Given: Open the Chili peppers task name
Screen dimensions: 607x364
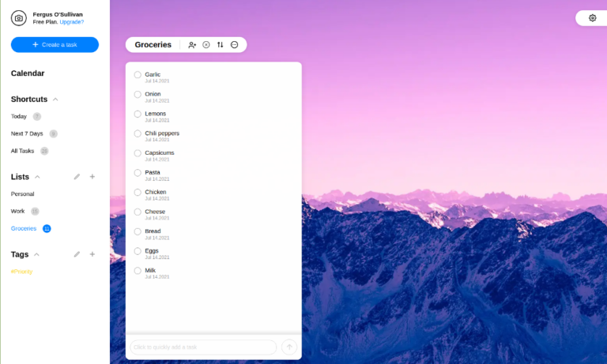Looking at the screenshot, I should coord(162,133).
